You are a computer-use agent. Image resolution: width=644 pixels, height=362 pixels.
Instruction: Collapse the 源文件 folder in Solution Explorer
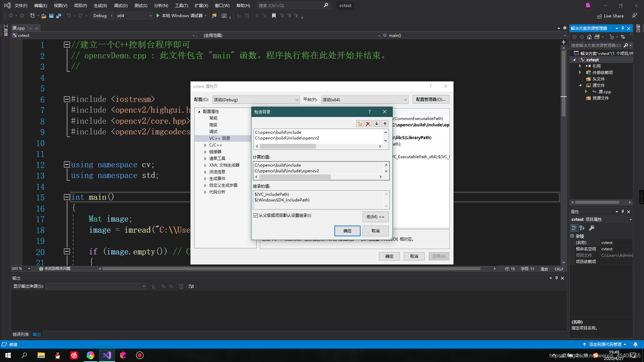[580, 85]
